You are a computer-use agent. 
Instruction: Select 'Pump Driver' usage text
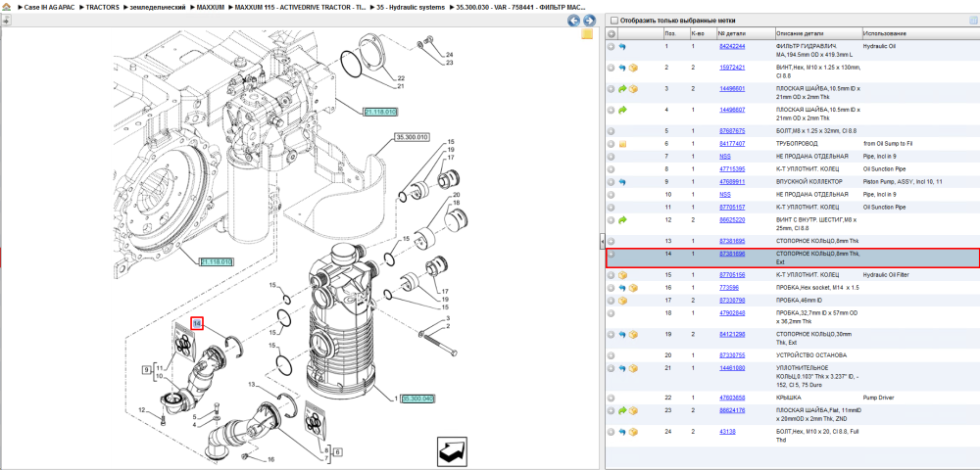(x=878, y=398)
